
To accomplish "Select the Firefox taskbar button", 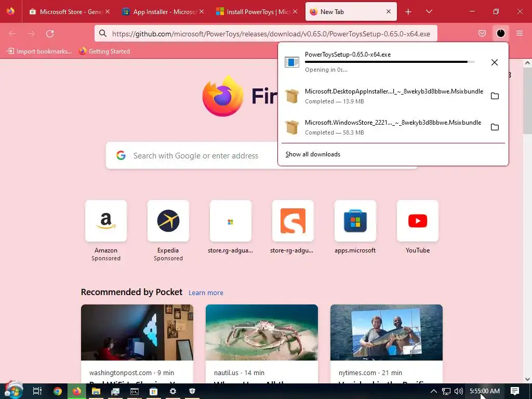I will tap(77, 391).
